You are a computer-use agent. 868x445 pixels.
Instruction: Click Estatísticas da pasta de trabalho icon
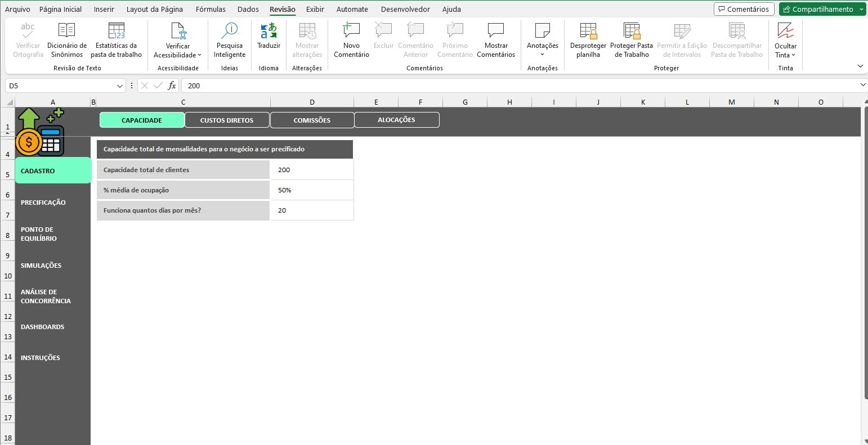pos(116,41)
